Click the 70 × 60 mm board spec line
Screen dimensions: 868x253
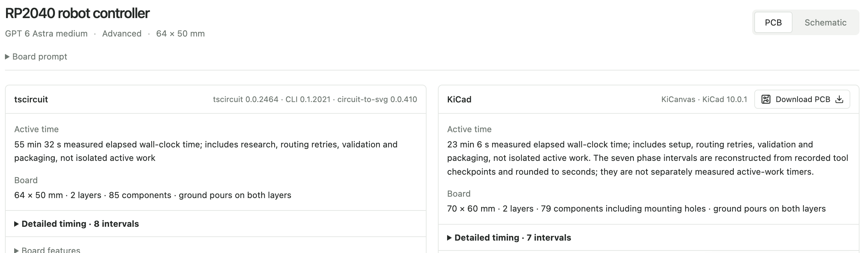tap(636, 209)
